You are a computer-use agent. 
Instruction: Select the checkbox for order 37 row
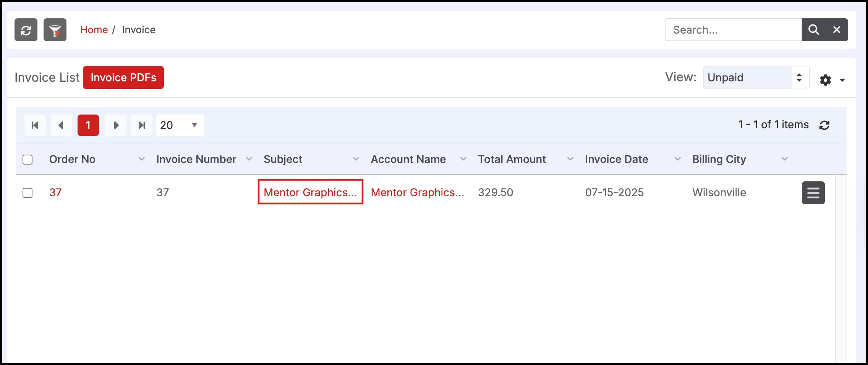pos(28,193)
